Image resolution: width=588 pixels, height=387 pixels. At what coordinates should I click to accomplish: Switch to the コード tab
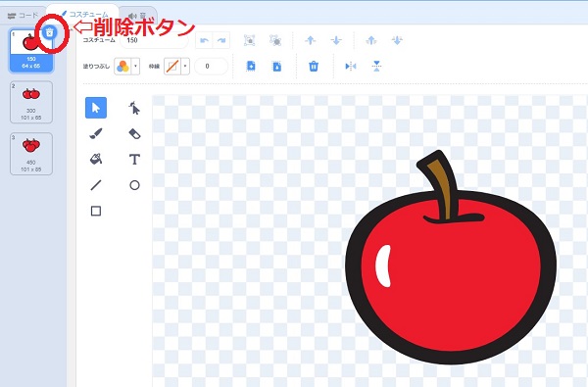[23, 16]
